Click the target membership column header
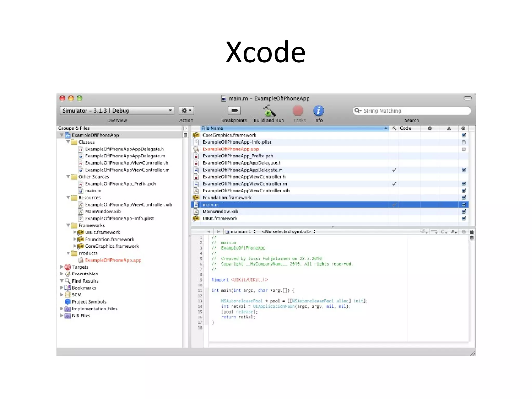This screenshot has height=399, width=532. coord(463,128)
